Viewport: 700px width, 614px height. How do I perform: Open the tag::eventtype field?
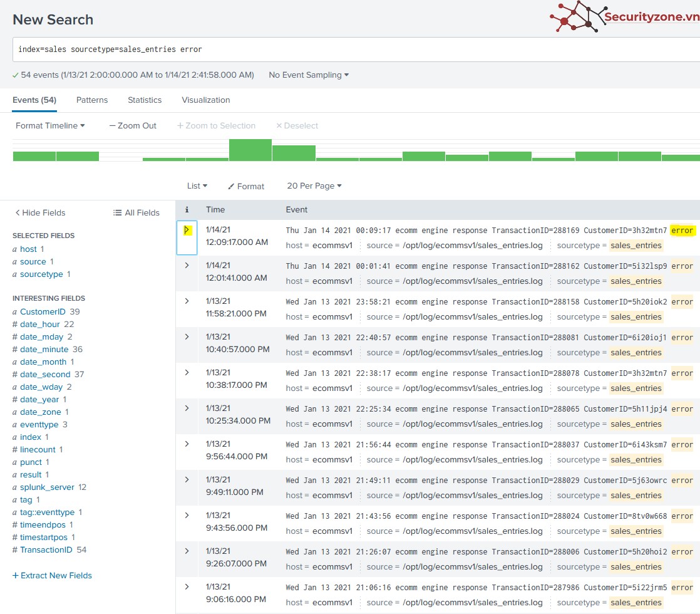click(48, 512)
